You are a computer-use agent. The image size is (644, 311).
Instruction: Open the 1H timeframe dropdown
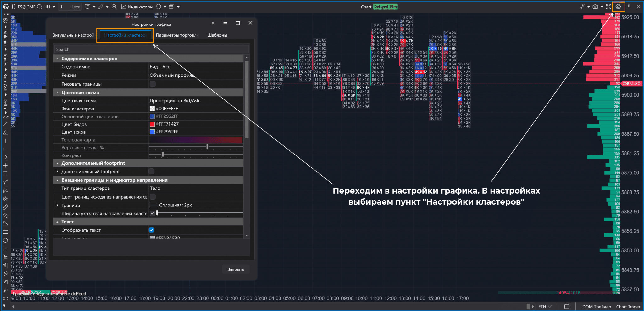pyautogui.click(x=50, y=7)
